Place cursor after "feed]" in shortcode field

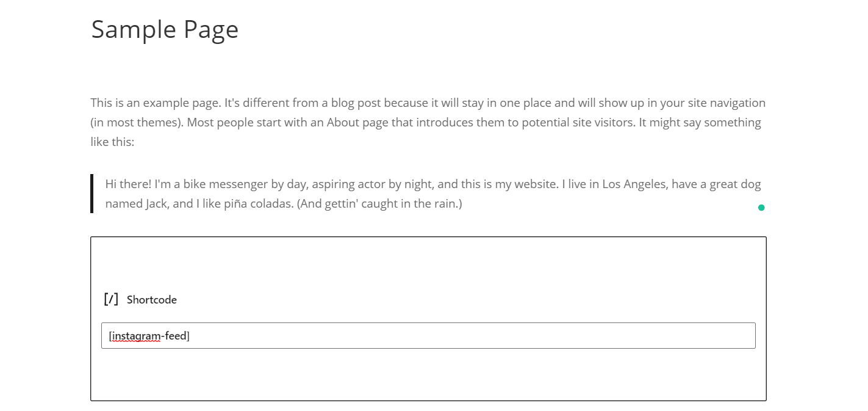click(190, 336)
